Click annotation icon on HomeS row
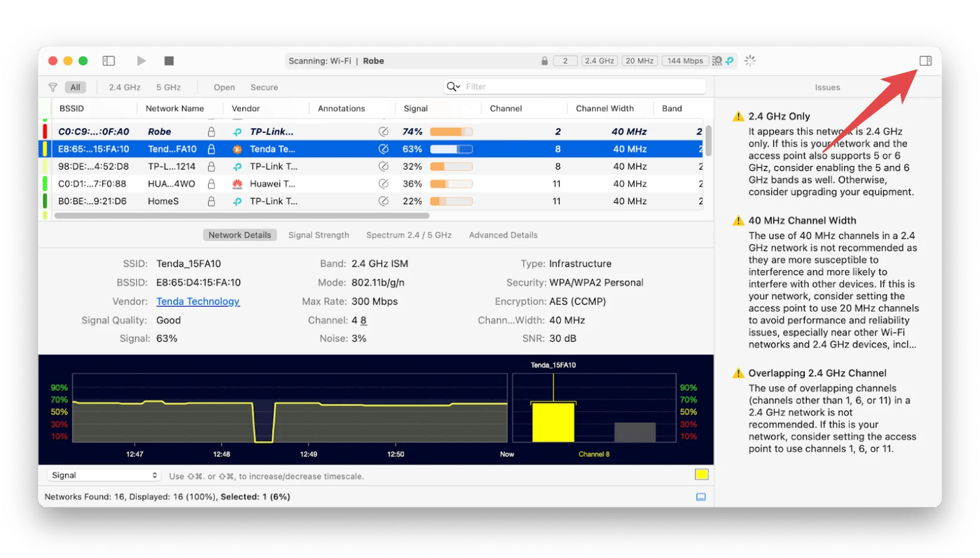Viewport: 980px width, 558px height. tap(383, 201)
